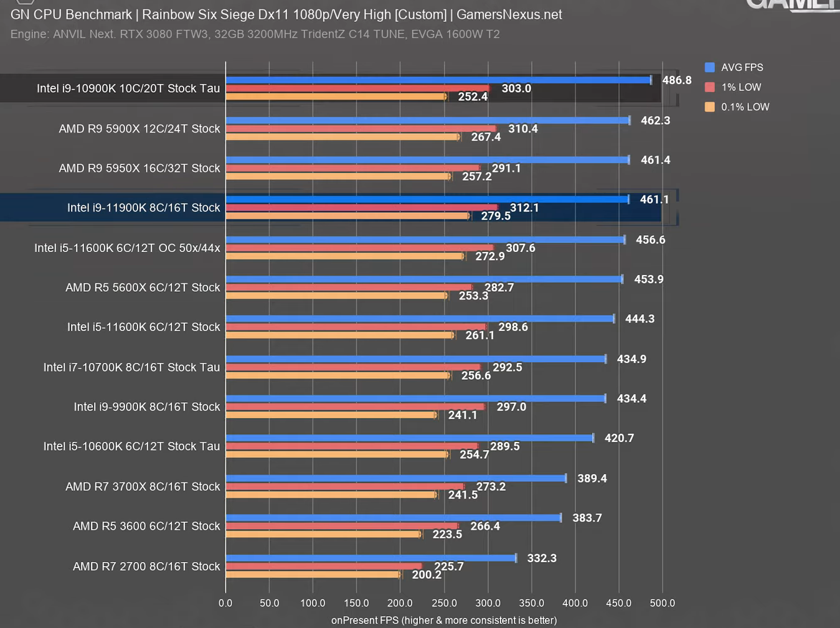Click the Intel i9-10900K row label
Screen dimensions: 840x628
pyautogui.click(x=128, y=88)
